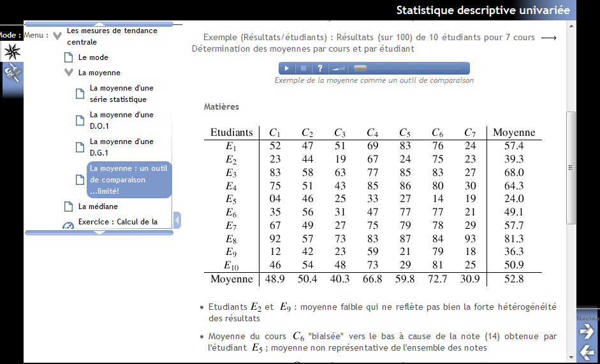Screen dimensions: 600x364
Task: Click the C3 column mean 40.3
Action: 340,279
